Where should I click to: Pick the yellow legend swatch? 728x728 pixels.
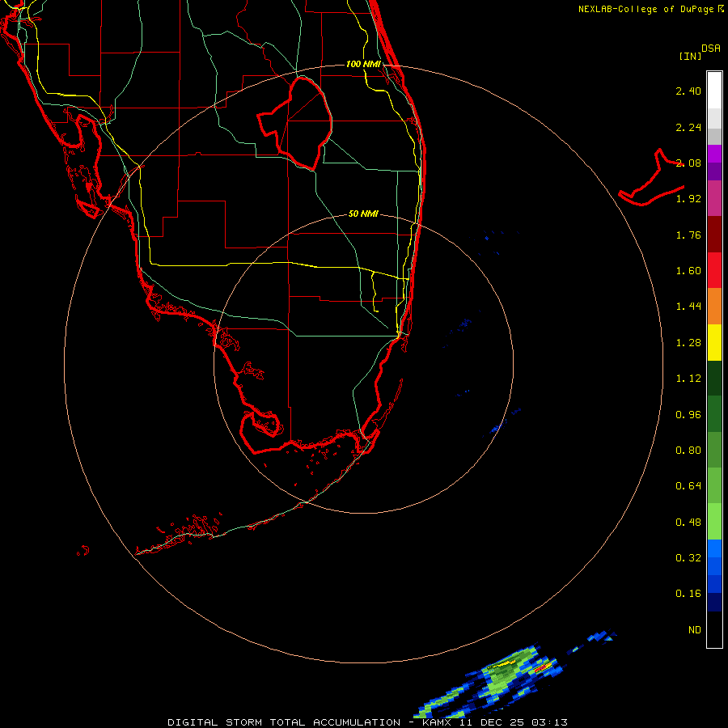(x=714, y=342)
